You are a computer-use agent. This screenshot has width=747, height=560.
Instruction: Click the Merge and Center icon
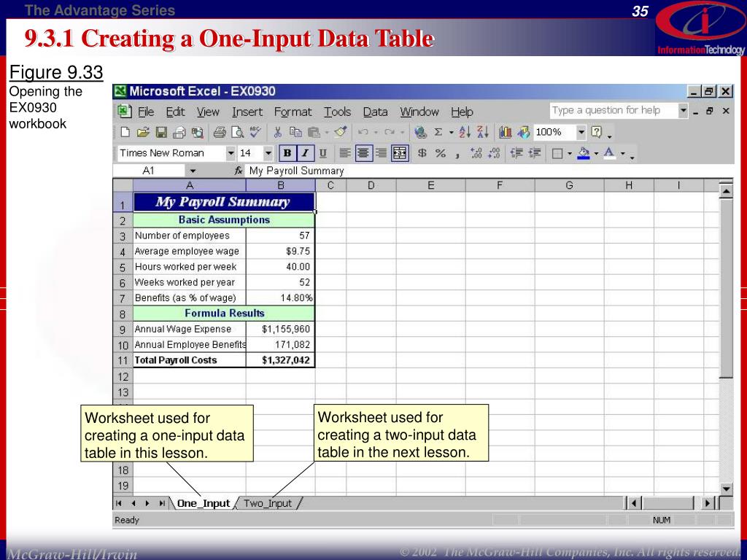pyautogui.click(x=400, y=153)
